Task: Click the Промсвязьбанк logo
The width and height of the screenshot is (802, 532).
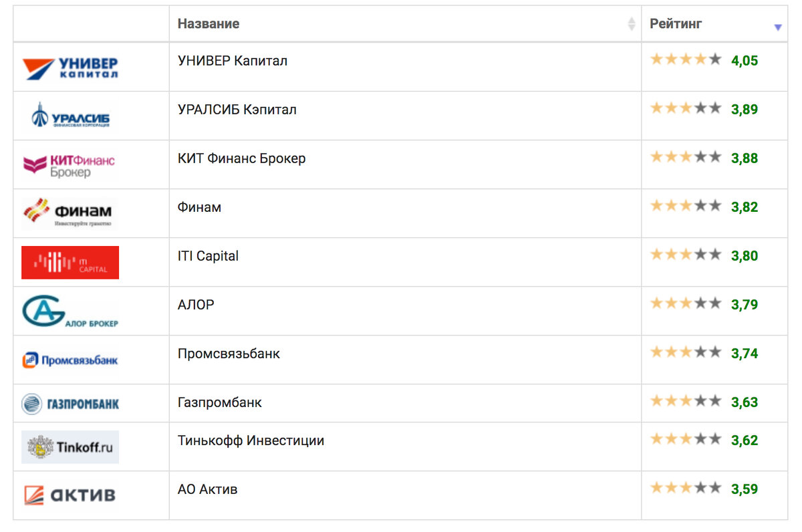Action: [x=70, y=360]
